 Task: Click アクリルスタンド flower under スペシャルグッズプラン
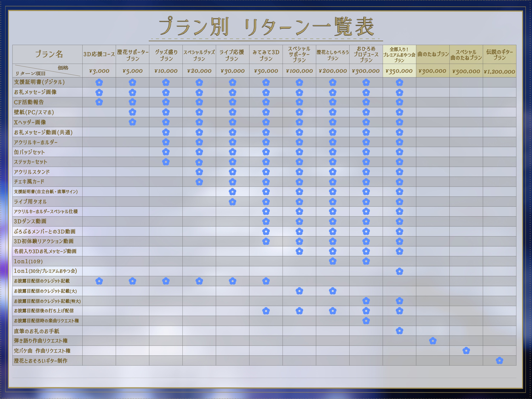(199, 172)
